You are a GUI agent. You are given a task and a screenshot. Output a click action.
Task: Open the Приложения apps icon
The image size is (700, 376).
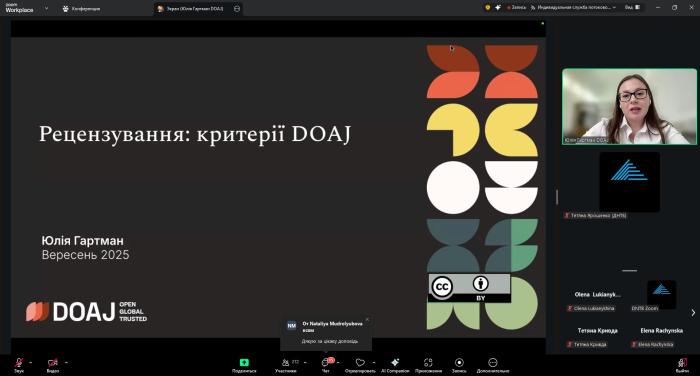(x=428, y=362)
